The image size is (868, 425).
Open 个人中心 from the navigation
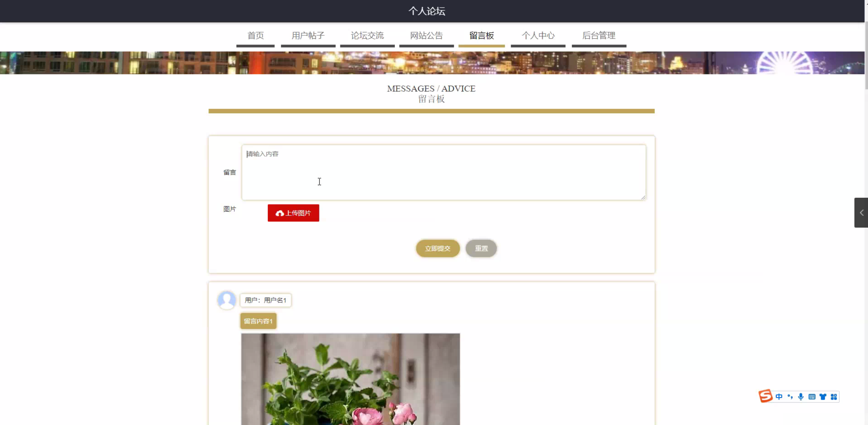(x=538, y=36)
